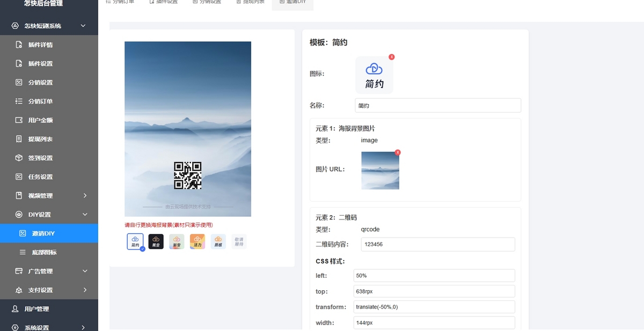
Task: Focus the top field showing 638rpx
Action: click(x=434, y=291)
